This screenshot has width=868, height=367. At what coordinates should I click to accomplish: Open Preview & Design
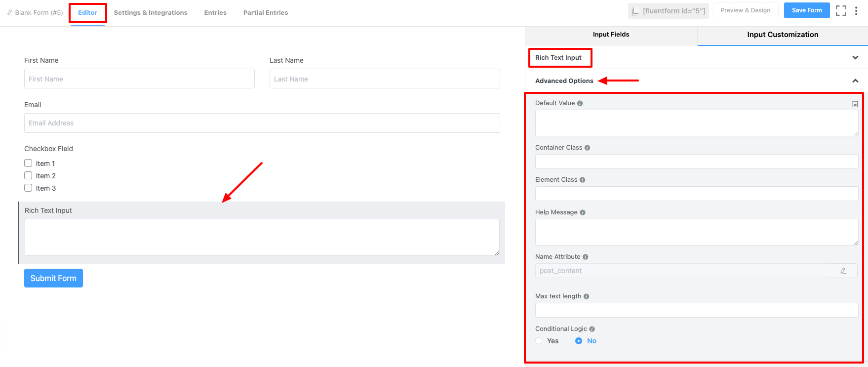pos(745,10)
